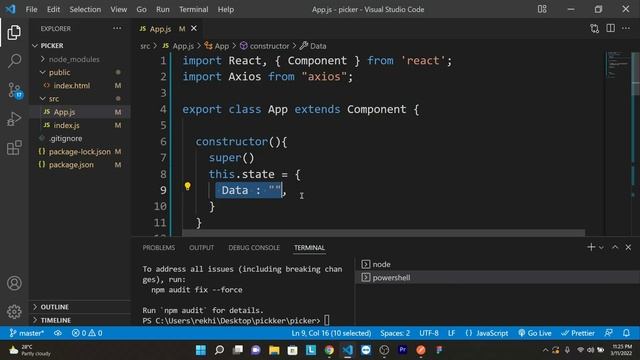Click LF end of line setting
This screenshot has width=640, height=360.
click(x=451, y=333)
